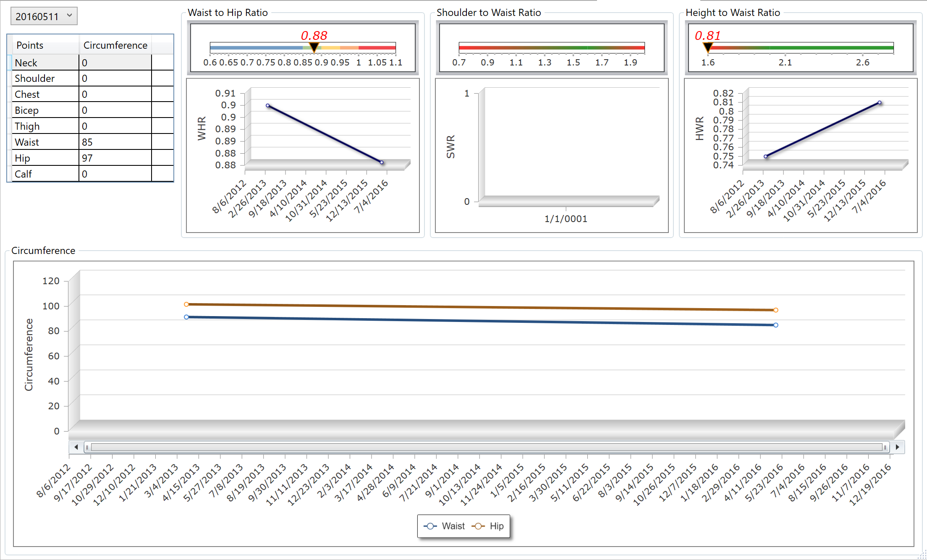The image size is (927, 560).
Task: Click the right scroll arrow on circumference chart
Action: pyautogui.click(x=897, y=447)
